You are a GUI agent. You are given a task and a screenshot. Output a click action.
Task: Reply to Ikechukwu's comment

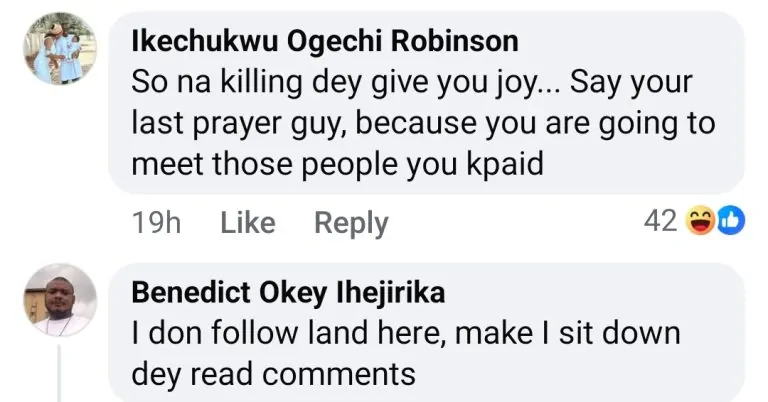[x=351, y=223]
